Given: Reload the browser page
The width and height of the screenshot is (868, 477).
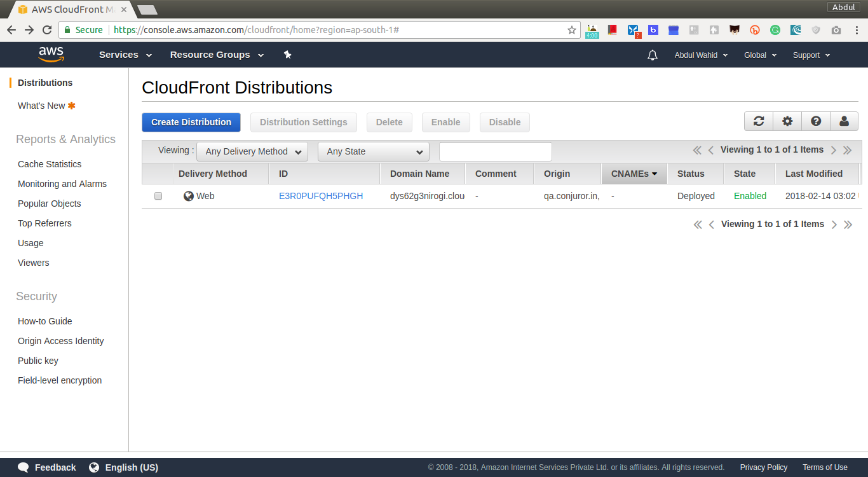Looking at the screenshot, I should 47,30.
